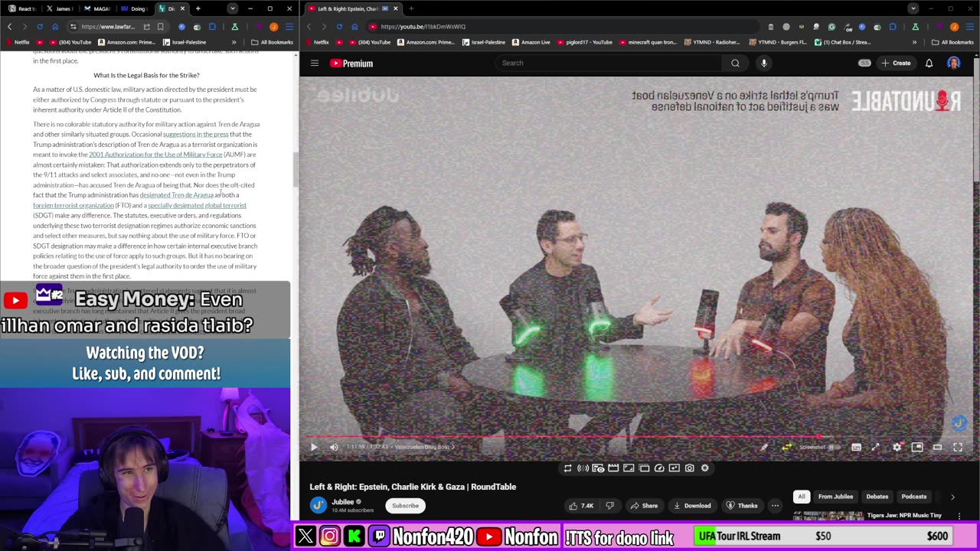Follow the 'suggestions in the press' link
The height and width of the screenshot is (551, 980).
pyautogui.click(x=195, y=134)
